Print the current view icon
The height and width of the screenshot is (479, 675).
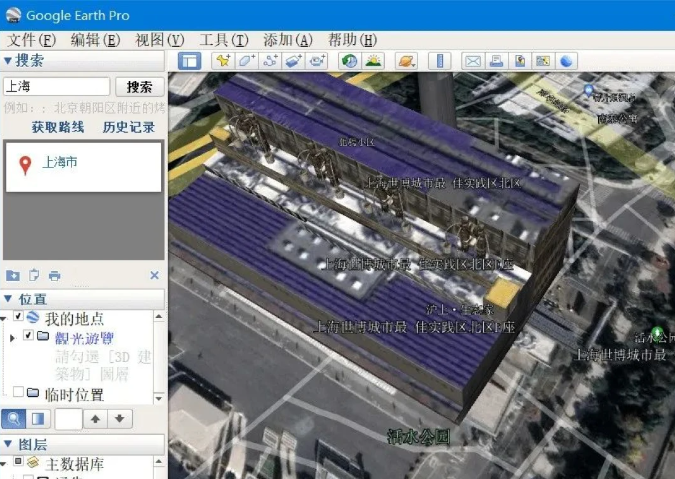pyautogui.click(x=496, y=61)
